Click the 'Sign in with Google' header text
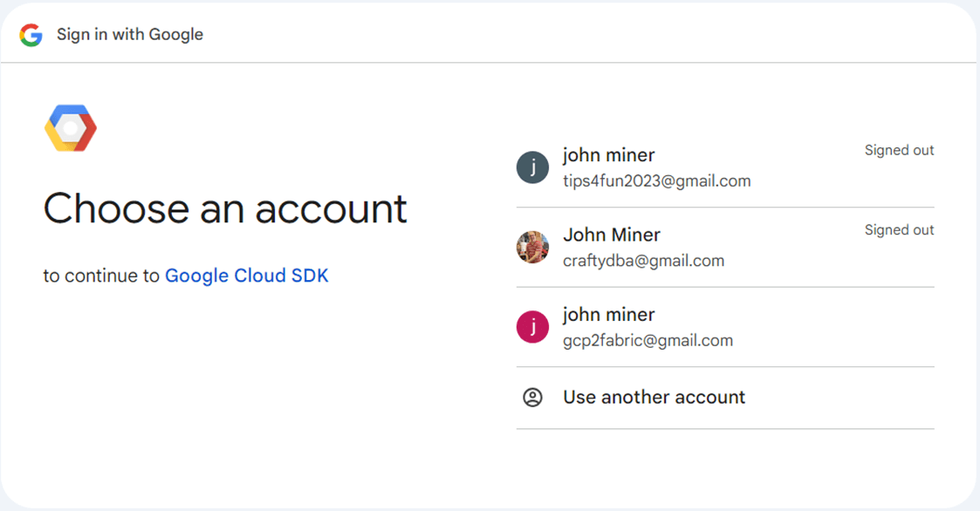The height and width of the screenshot is (511, 980). tap(130, 35)
